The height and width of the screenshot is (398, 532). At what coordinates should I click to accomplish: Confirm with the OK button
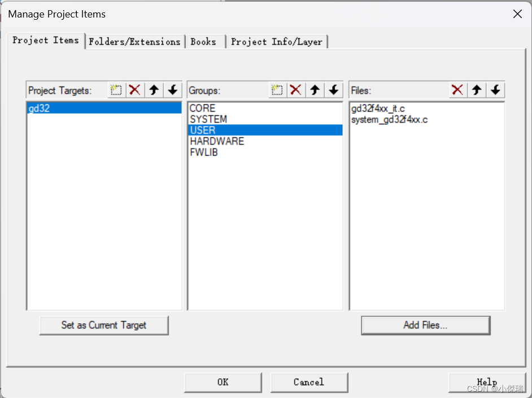coord(223,382)
